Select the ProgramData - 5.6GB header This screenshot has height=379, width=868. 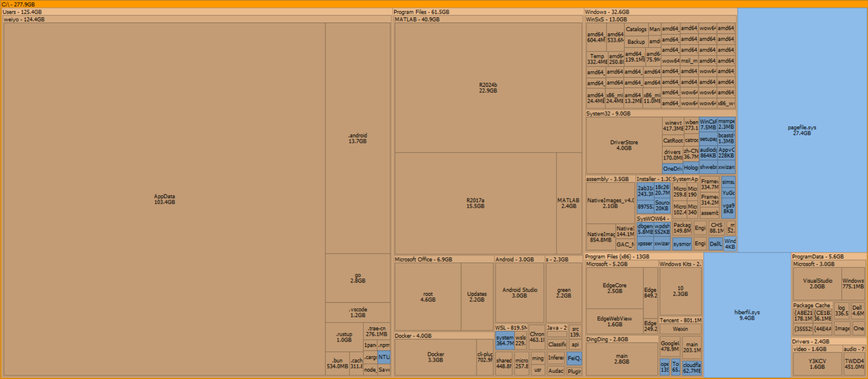click(x=828, y=257)
